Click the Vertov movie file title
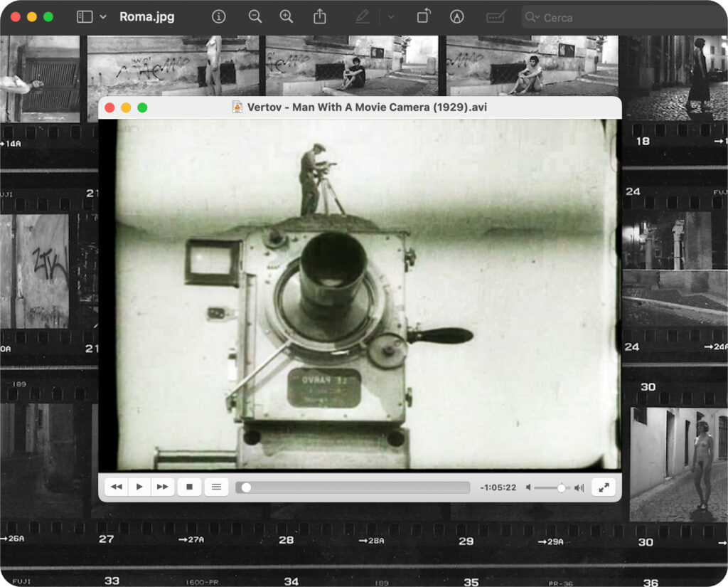This screenshot has width=728, height=587. 367,107
